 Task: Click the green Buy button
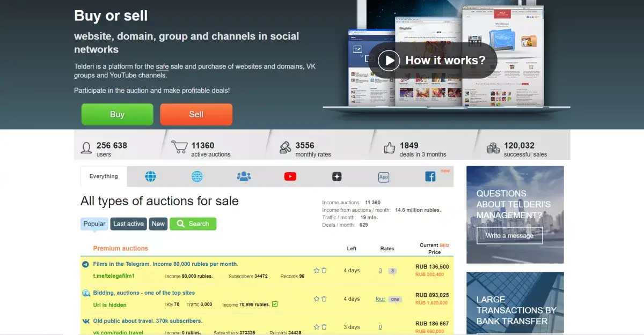(x=117, y=114)
